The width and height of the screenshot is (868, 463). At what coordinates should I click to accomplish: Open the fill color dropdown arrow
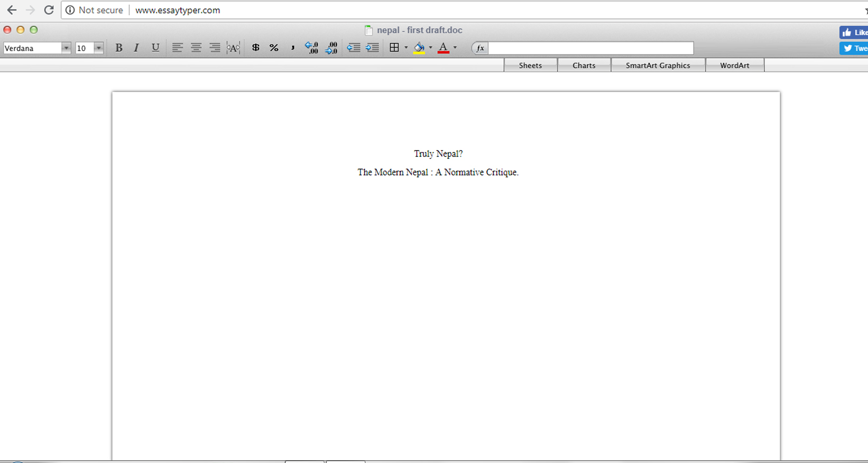pyautogui.click(x=430, y=48)
